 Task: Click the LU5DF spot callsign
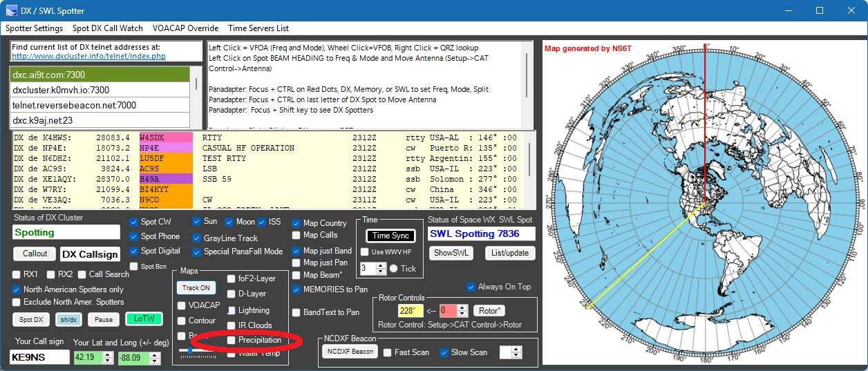coord(166,158)
